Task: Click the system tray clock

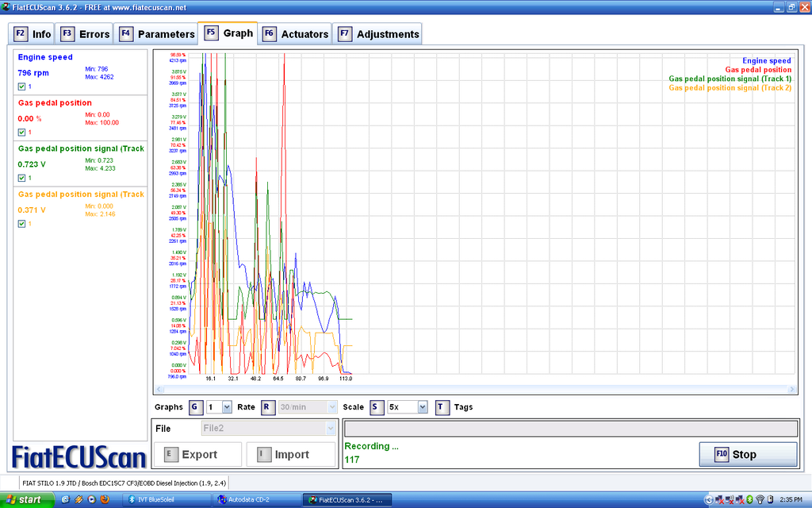Action: 791,500
